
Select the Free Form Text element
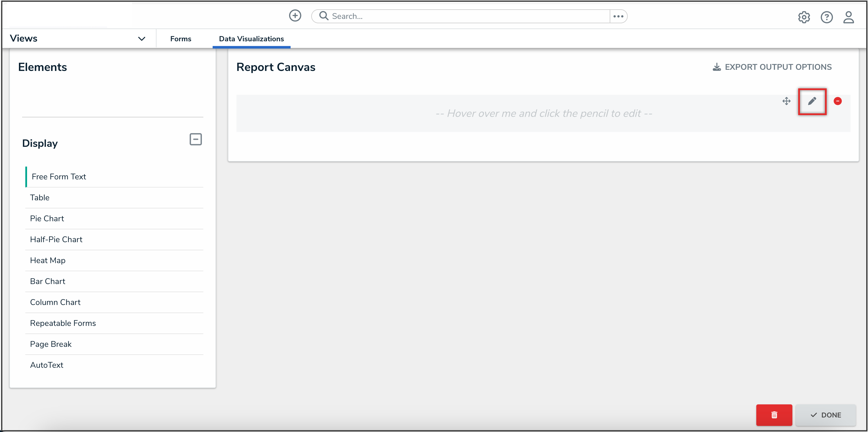[x=59, y=176]
